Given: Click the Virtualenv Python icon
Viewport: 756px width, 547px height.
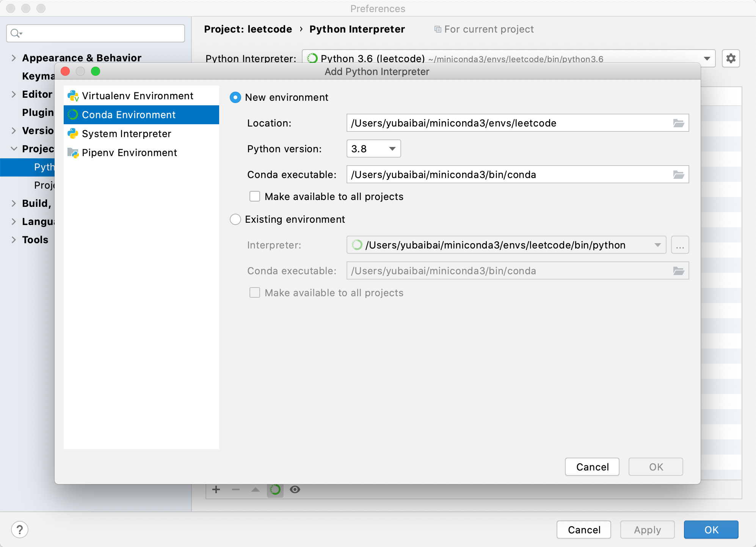Looking at the screenshot, I should 73,96.
